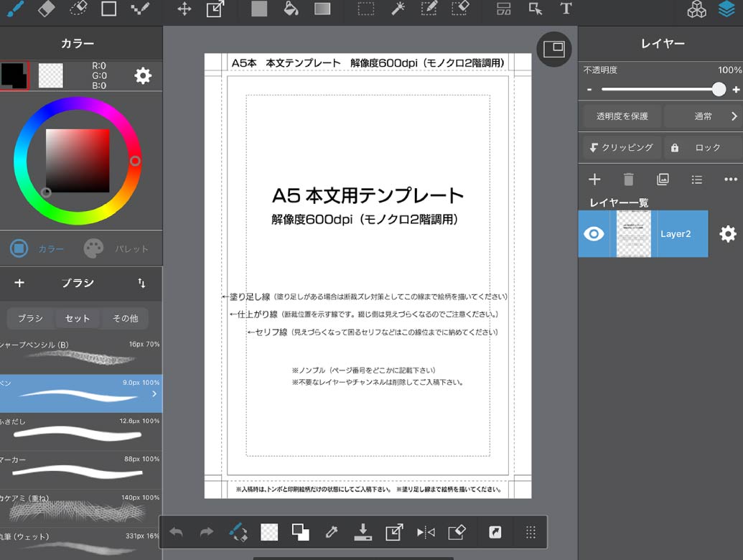Select the Bucket fill tool

[291, 9]
